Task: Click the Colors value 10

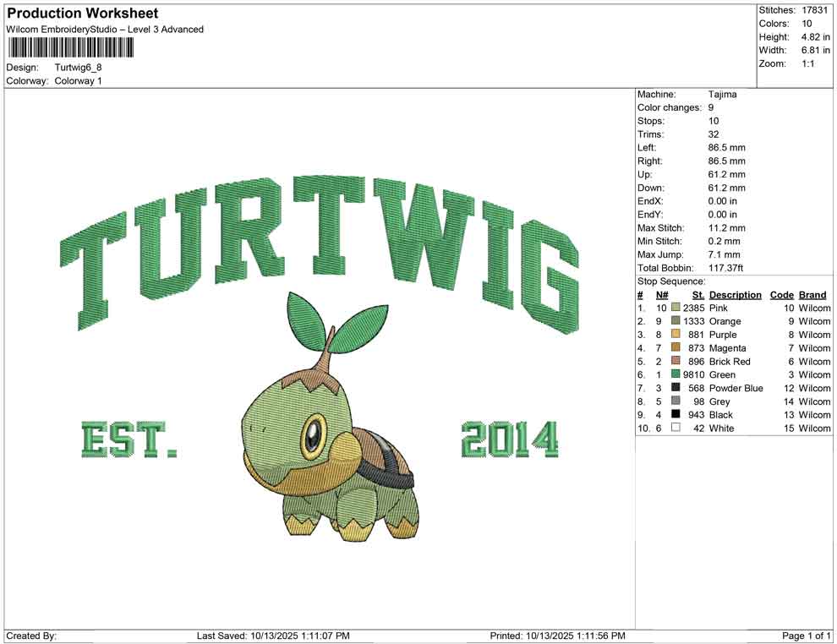Action: [x=807, y=24]
